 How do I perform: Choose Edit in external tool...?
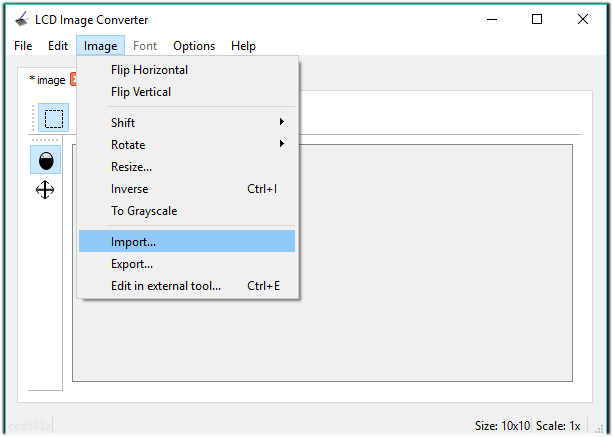tap(166, 286)
